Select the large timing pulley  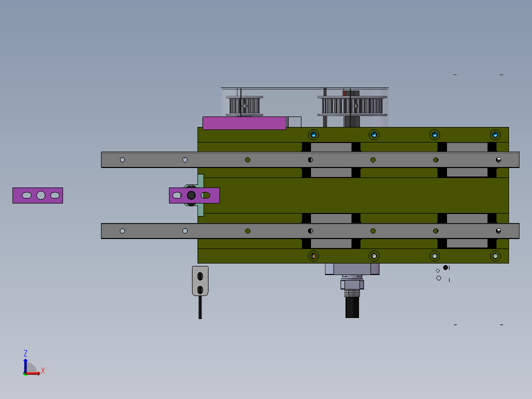[x=352, y=106]
